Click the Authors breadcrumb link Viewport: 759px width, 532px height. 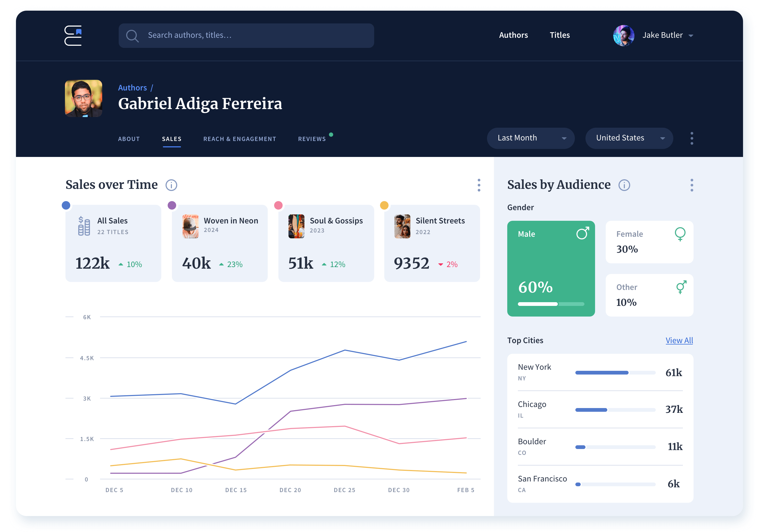132,88
